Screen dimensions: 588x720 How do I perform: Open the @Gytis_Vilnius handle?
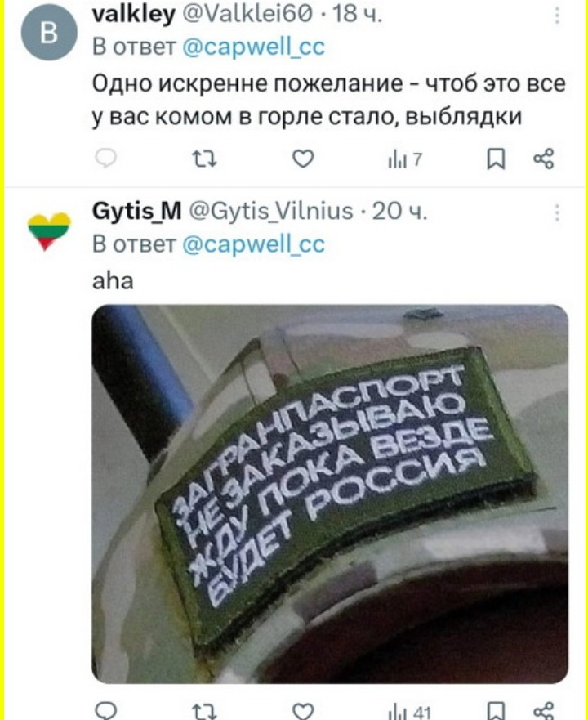[x=271, y=211]
